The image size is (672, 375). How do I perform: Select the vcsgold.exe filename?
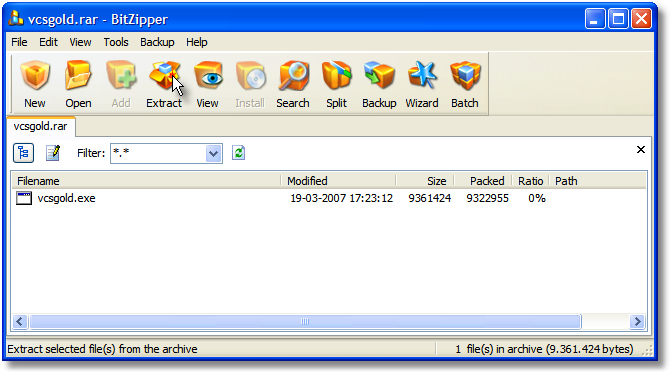[x=66, y=198]
